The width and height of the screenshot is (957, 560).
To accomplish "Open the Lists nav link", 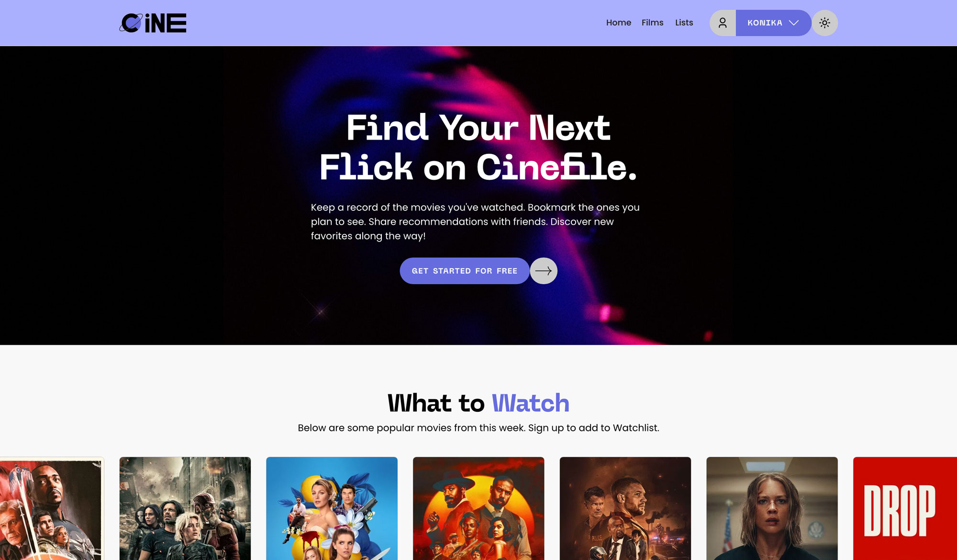I will click(684, 22).
